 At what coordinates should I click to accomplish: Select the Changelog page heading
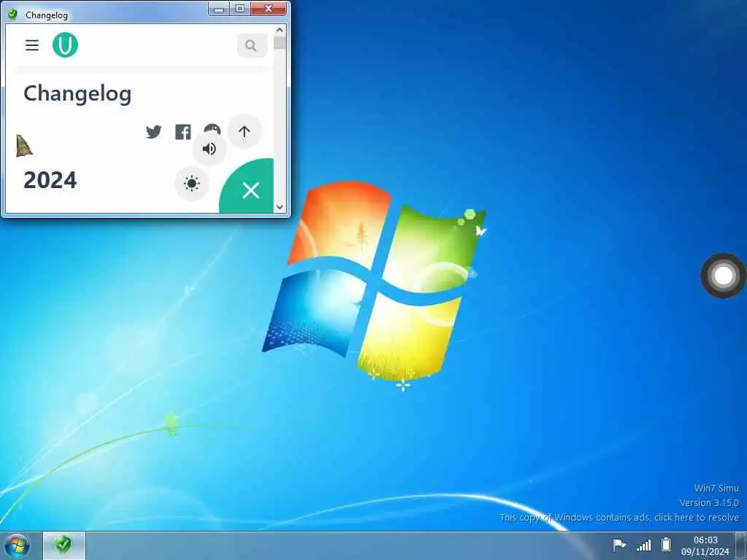[77, 94]
